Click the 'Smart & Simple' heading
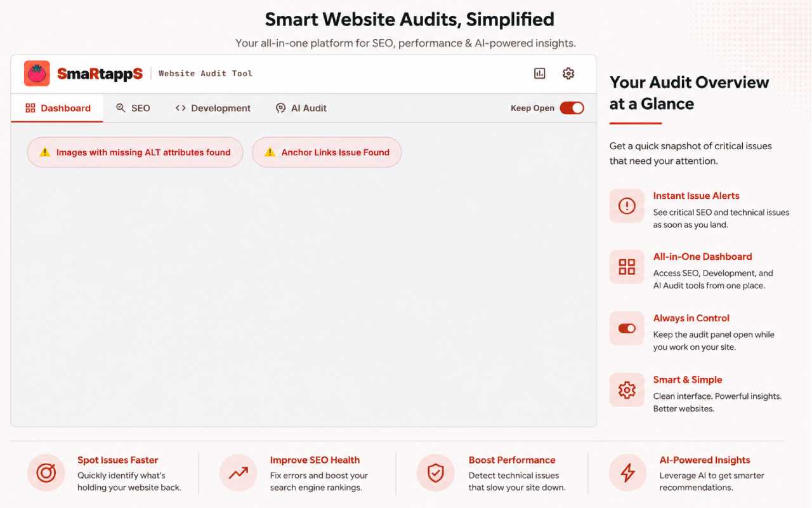Screen dimensions: 812x508 pyautogui.click(x=688, y=380)
